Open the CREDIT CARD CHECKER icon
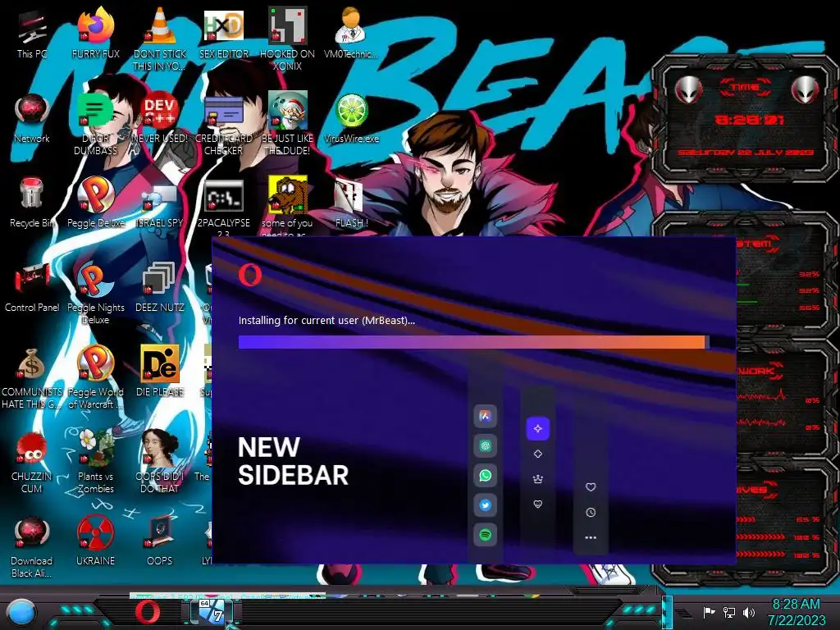840x630 pixels. (224, 123)
